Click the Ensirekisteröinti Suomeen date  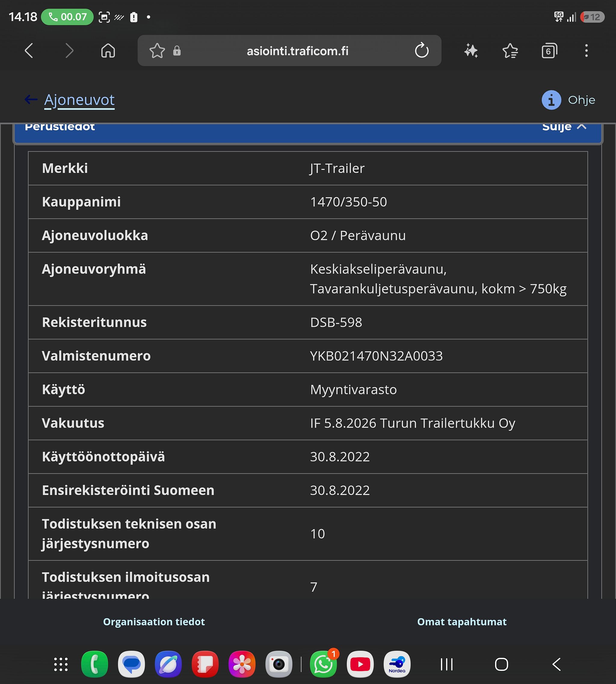pyautogui.click(x=340, y=490)
